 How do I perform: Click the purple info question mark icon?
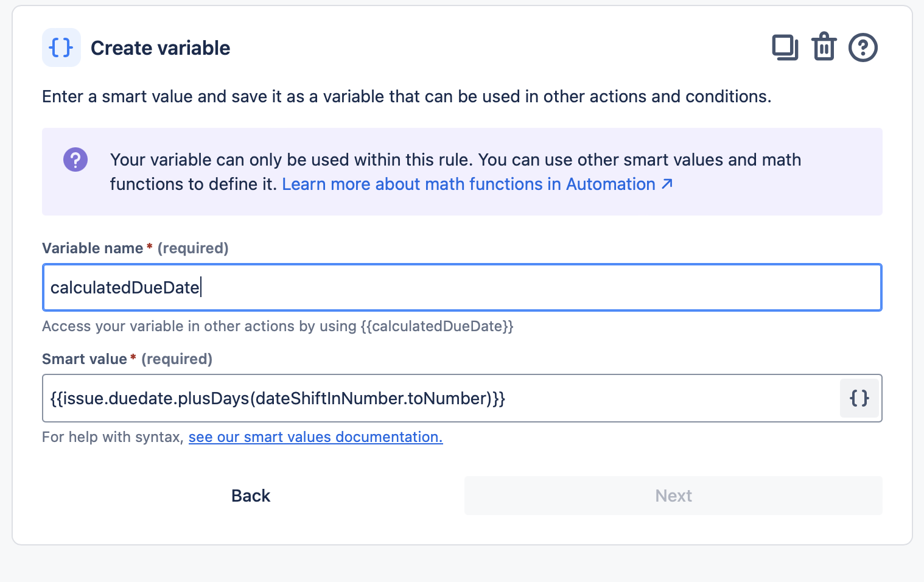(x=75, y=160)
